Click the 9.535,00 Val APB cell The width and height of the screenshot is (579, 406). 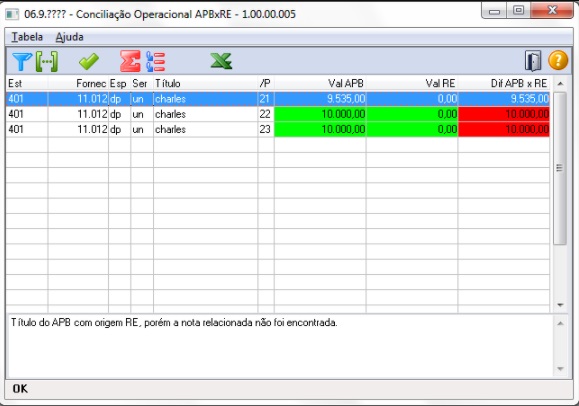[x=320, y=99]
